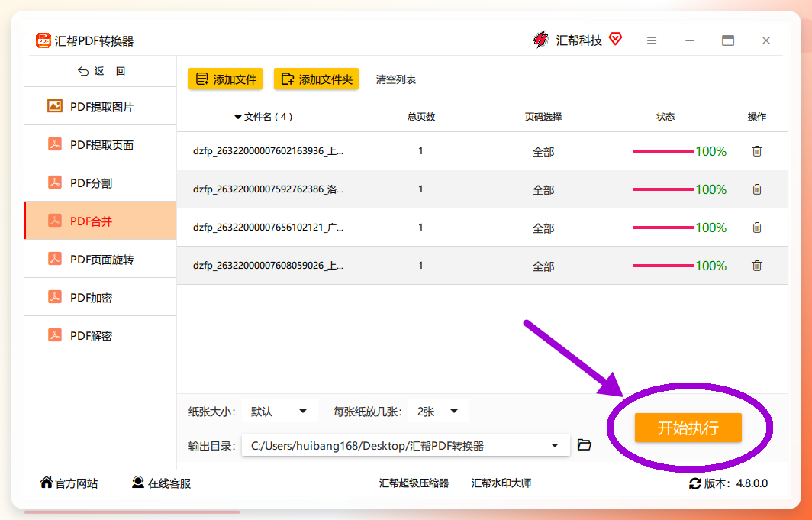Click the PDF加密 sidebar icon
This screenshot has height=520, width=812.
[55, 297]
